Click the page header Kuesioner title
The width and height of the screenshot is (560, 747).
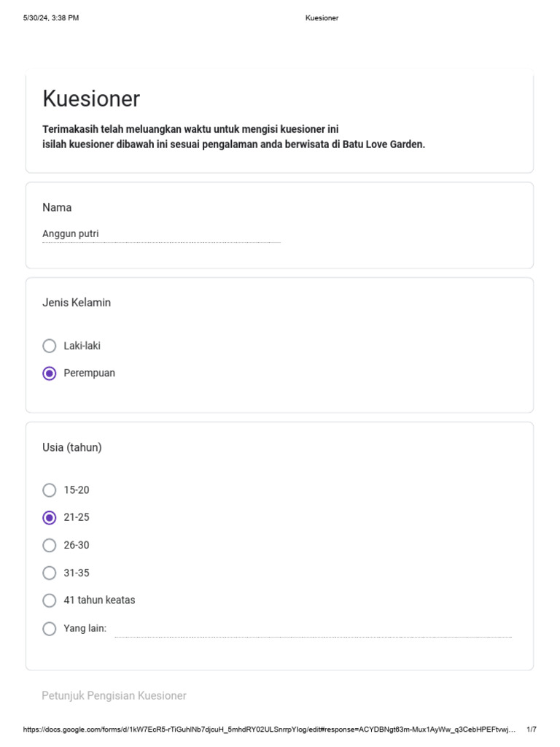click(322, 18)
